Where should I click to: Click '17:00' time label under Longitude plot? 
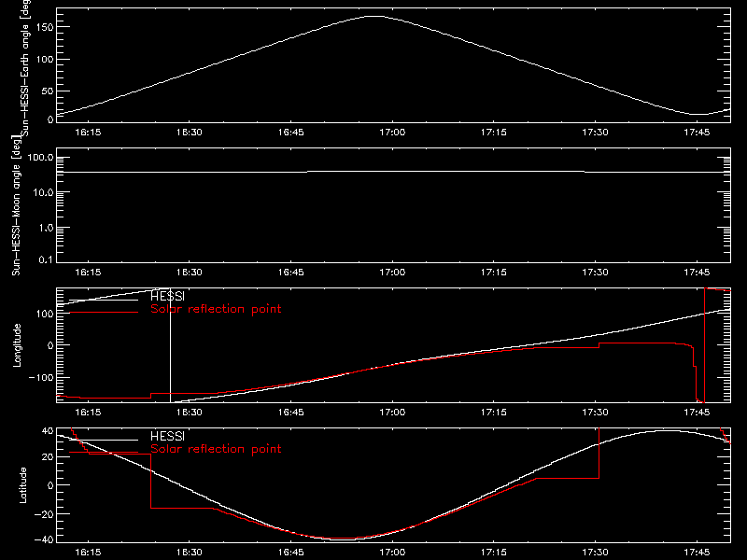click(x=392, y=412)
